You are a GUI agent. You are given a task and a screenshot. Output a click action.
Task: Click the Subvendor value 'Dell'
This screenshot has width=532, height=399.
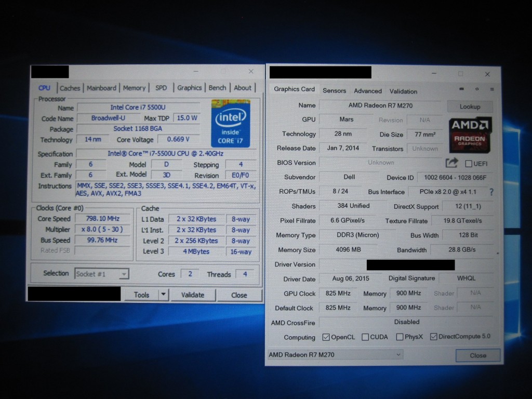tap(349, 177)
